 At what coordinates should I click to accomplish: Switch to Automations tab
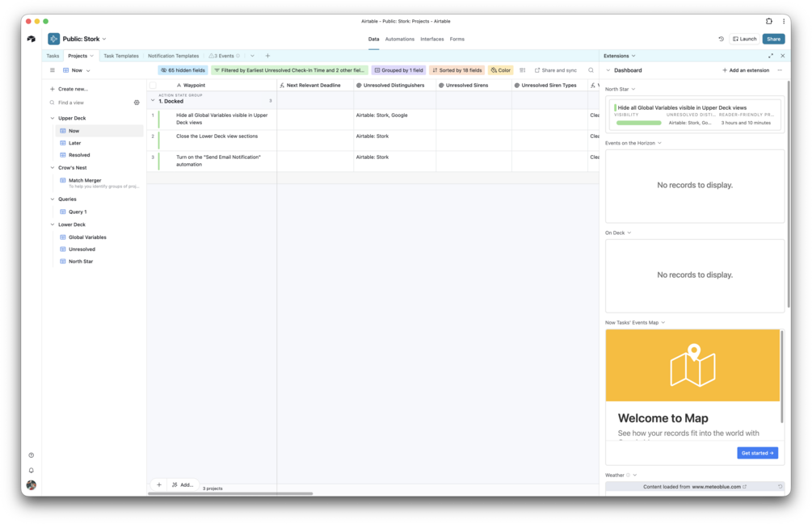(x=400, y=40)
